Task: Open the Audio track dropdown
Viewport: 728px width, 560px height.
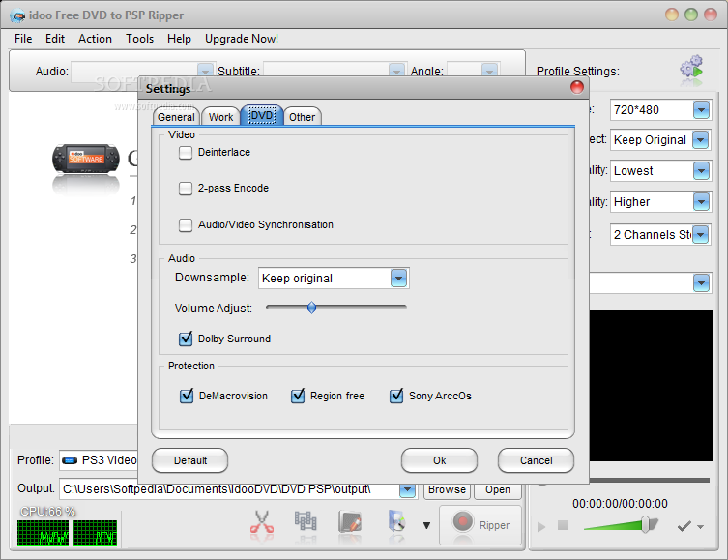Action: pos(205,71)
